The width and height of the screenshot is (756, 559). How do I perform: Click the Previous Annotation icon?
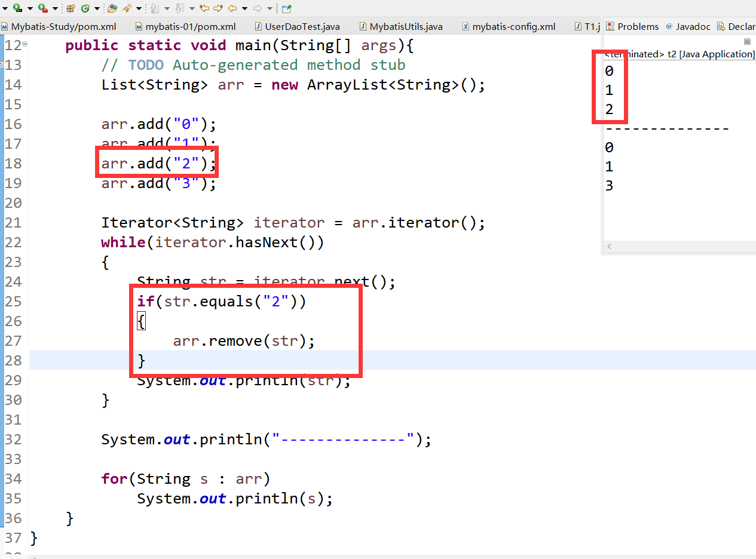(179, 8)
